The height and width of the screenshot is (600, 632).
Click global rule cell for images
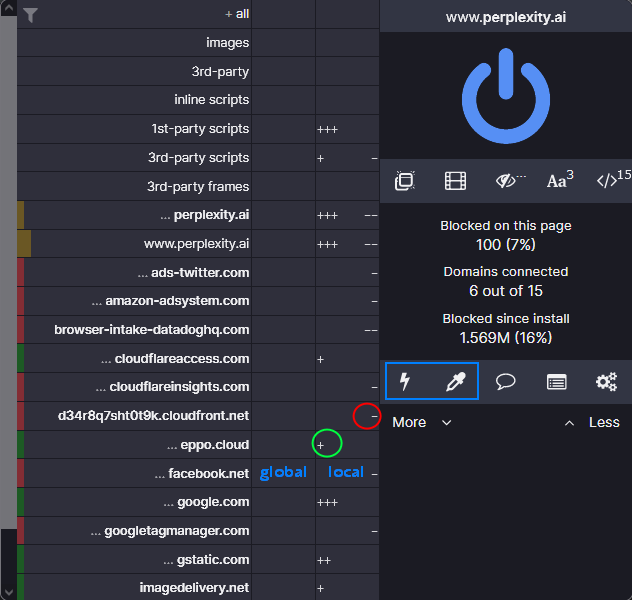[x=283, y=43]
